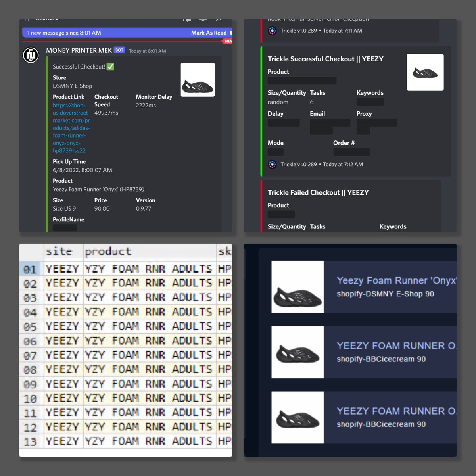The height and width of the screenshot is (476, 476).
Task: Click Trickle logo icon beside 7:12 AM footer
Action: click(x=272, y=164)
